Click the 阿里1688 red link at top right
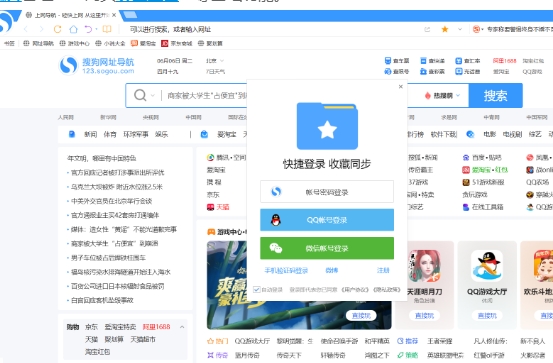The height and width of the screenshot is (363, 553). click(504, 61)
